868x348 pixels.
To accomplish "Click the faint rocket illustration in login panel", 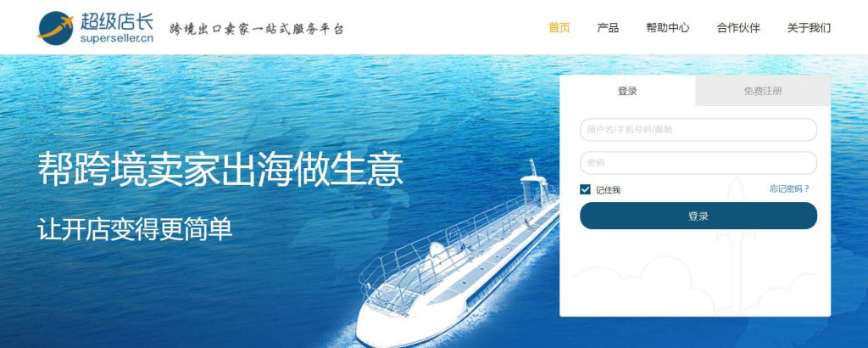I will 735,222.
